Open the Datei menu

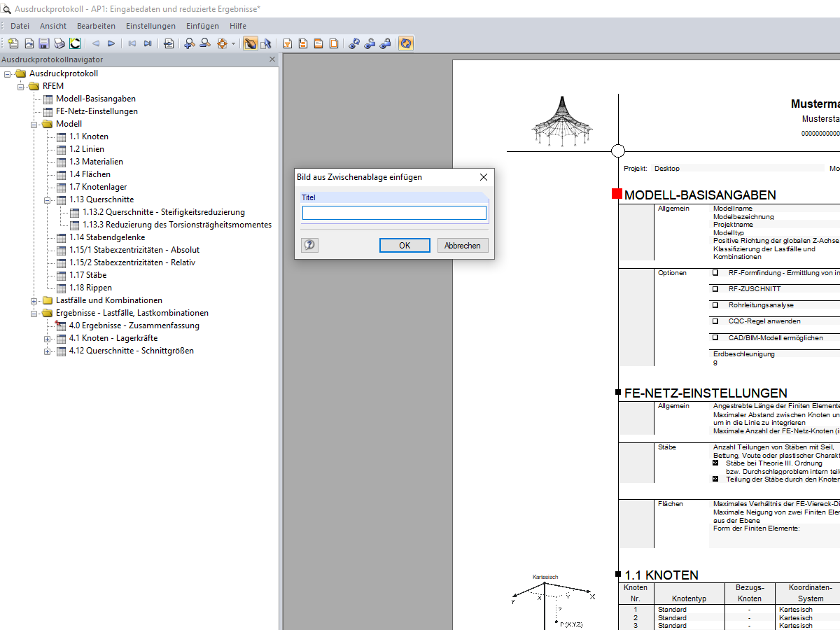[x=20, y=26]
